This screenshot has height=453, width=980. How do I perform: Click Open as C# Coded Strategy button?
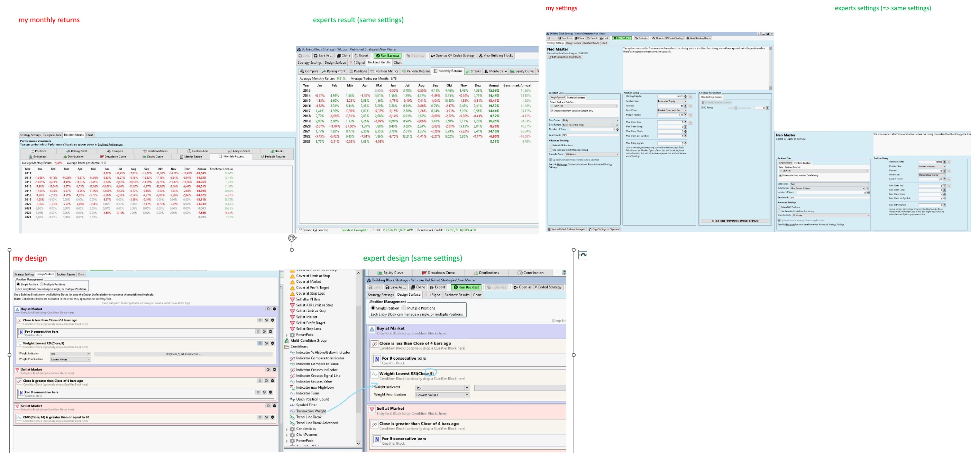coord(452,56)
